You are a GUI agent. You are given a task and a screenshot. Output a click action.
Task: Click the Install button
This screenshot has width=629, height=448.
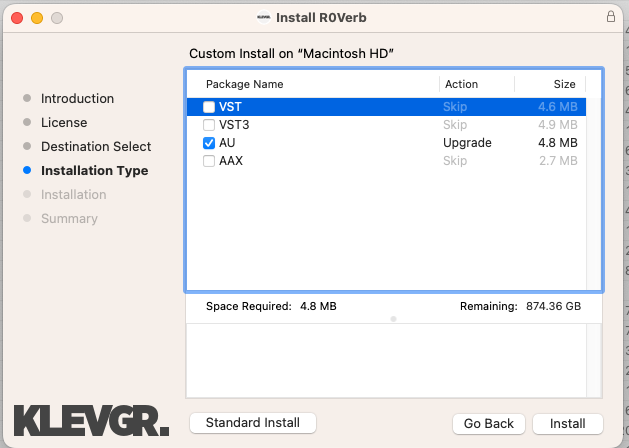tap(568, 424)
